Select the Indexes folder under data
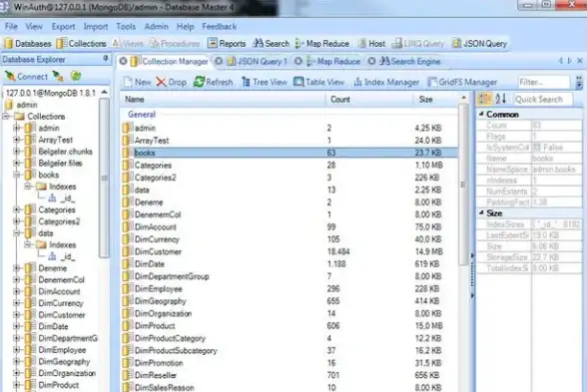Image resolution: width=587 pixels, height=392 pixels. click(63, 245)
